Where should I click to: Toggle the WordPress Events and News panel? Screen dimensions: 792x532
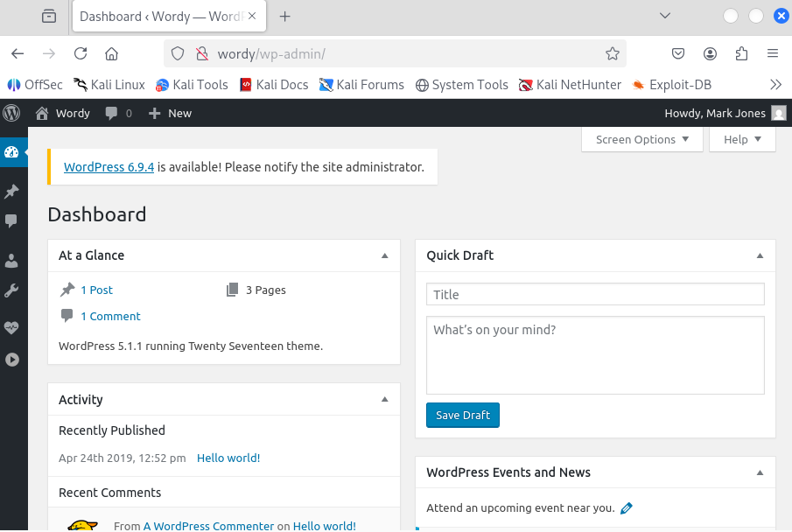click(x=760, y=472)
